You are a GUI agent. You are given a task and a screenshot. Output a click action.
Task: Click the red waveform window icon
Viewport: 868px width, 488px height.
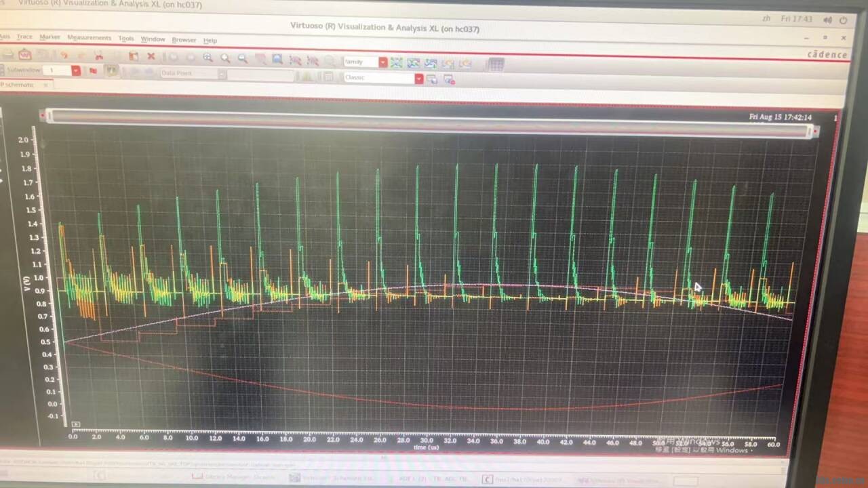[x=24, y=54]
